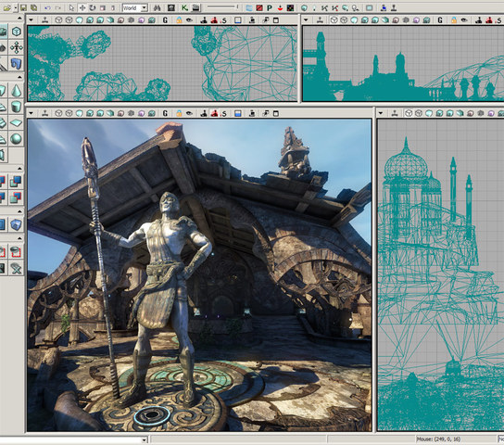
Task: Click the statue in the perspective viewport
Action: coord(166,296)
